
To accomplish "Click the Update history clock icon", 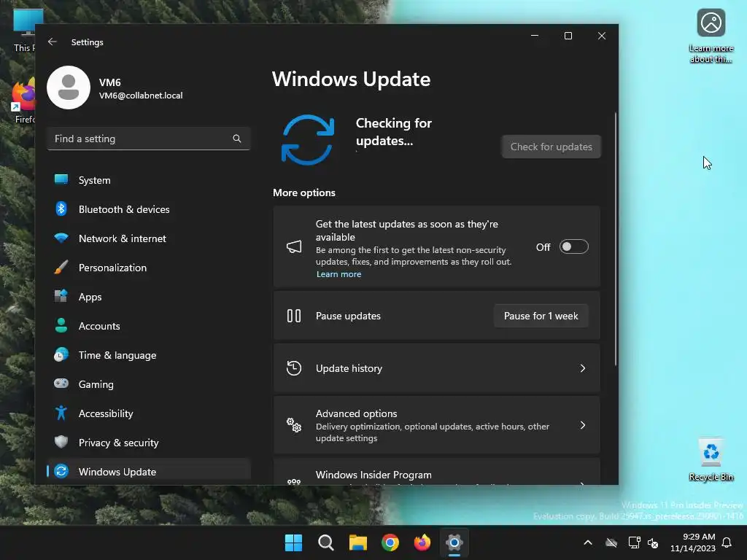I will point(294,368).
